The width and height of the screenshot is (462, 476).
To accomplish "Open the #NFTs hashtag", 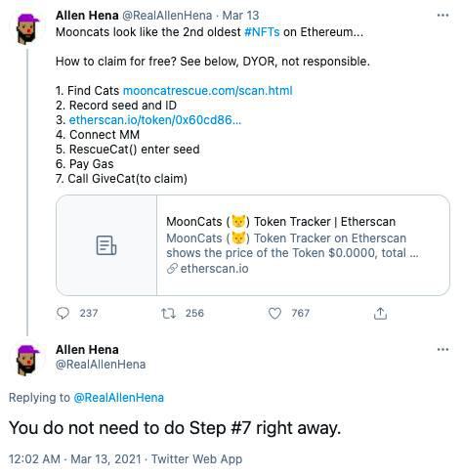I will (x=262, y=32).
